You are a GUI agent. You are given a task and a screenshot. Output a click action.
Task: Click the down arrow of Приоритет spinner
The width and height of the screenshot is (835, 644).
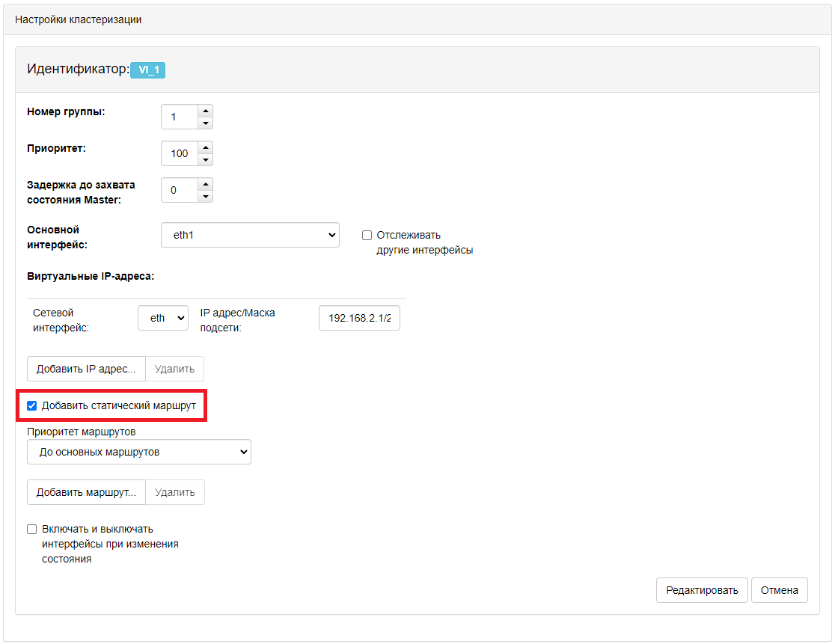(206, 160)
